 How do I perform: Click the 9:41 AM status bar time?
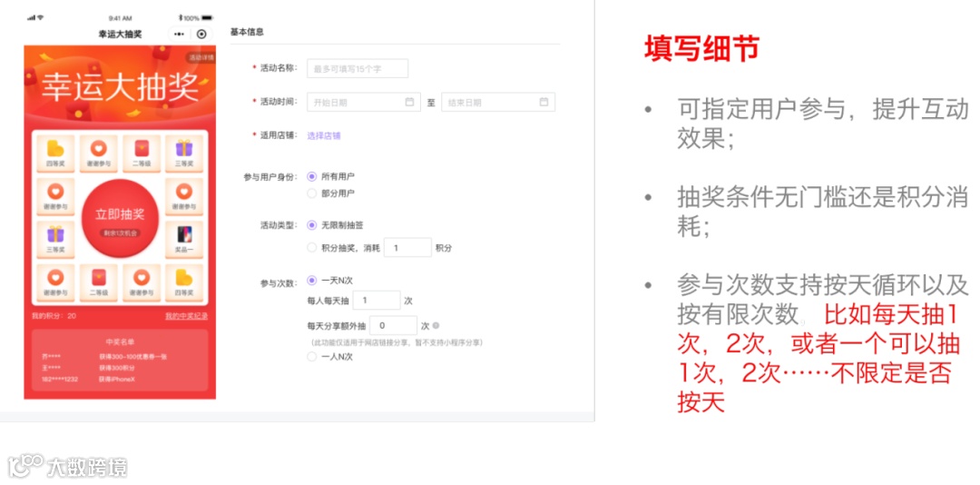click(x=120, y=17)
